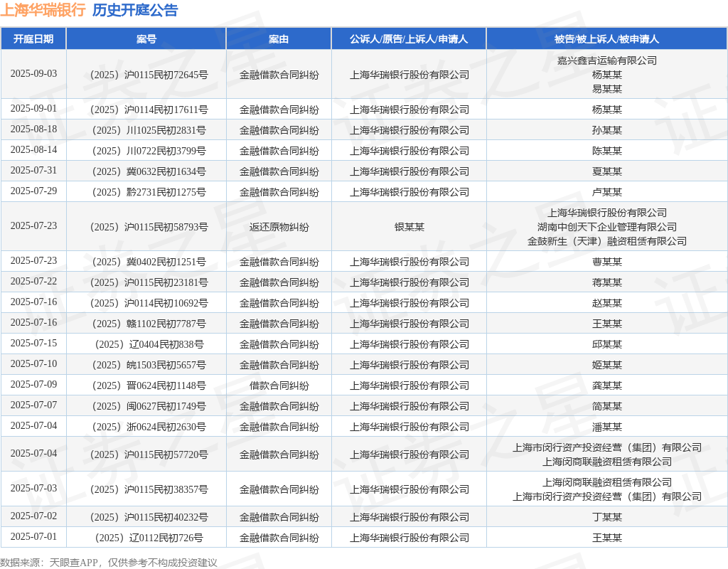Select case number 冀0402民初1251号
This screenshot has height=569, width=728.
[149, 262]
